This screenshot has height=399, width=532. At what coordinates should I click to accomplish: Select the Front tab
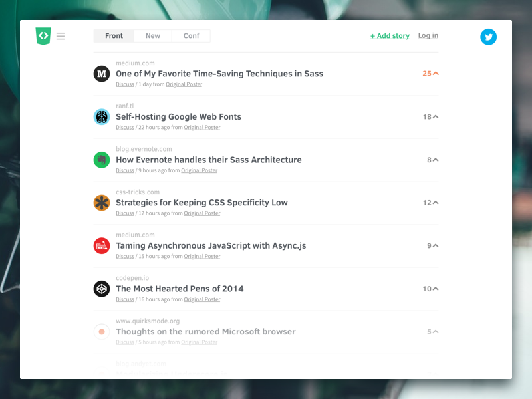pyautogui.click(x=114, y=36)
